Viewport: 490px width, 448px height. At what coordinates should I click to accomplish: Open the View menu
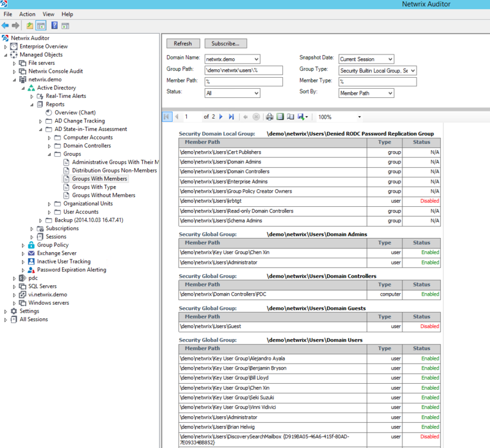(x=48, y=13)
